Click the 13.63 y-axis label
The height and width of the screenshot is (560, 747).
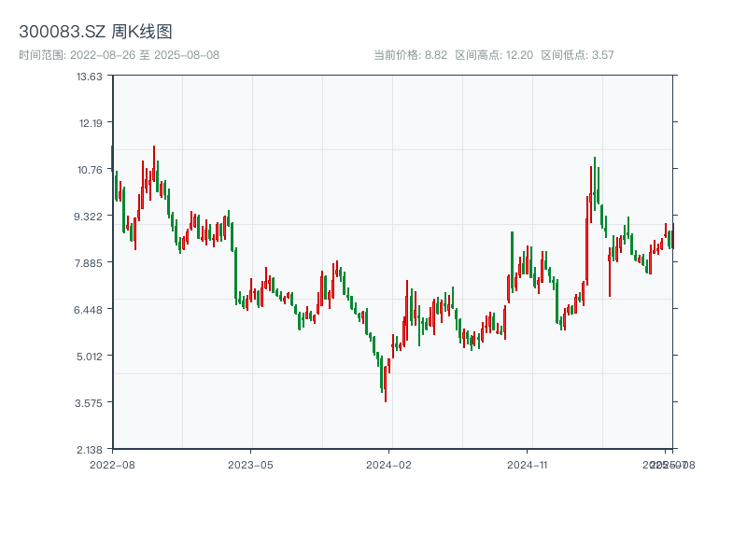pyautogui.click(x=90, y=77)
